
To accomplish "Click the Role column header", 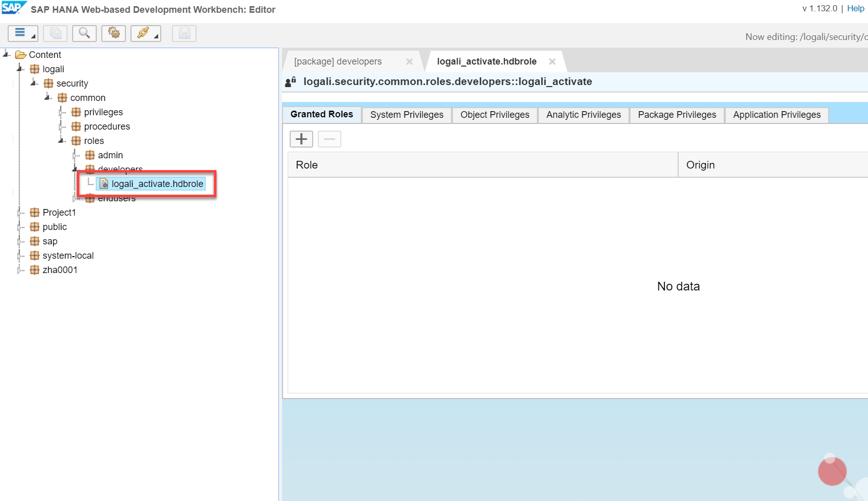I will pos(483,165).
